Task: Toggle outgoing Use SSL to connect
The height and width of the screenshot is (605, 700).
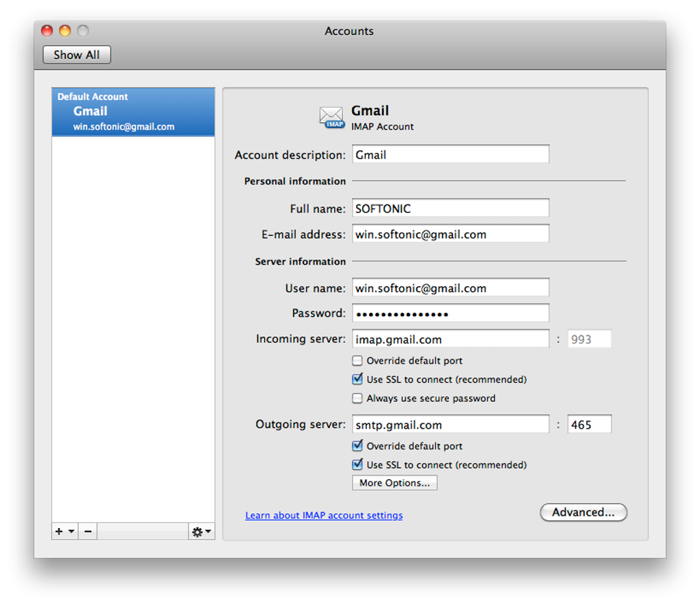Action: tap(357, 464)
